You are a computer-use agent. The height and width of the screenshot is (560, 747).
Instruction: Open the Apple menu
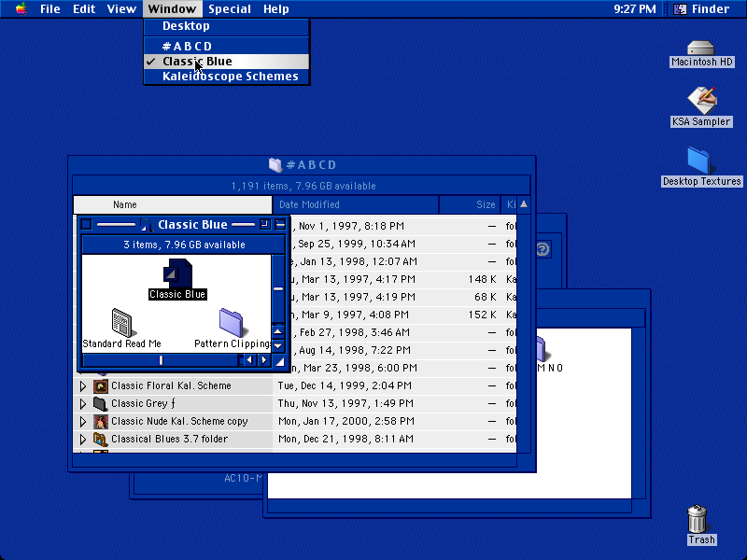click(x=21, y=9)
